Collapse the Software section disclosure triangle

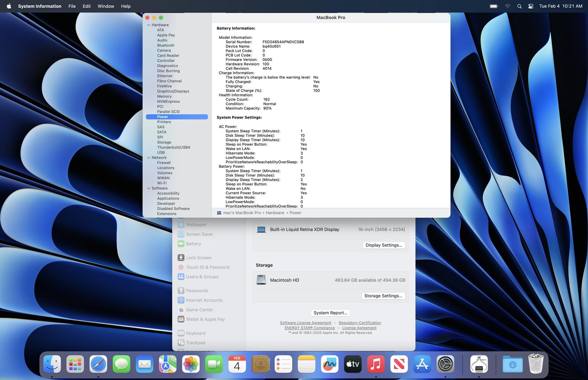click(x=149, y=188)
